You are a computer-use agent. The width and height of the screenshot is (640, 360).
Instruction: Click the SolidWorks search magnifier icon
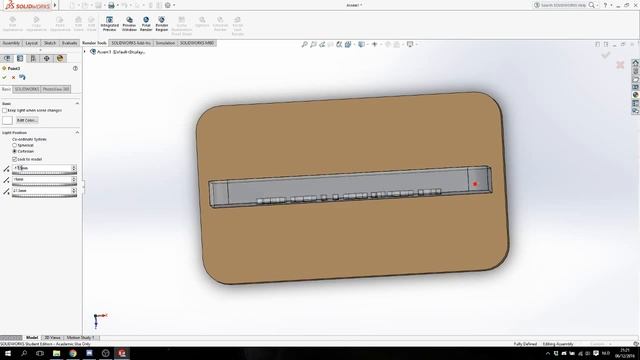pos(591,5)
